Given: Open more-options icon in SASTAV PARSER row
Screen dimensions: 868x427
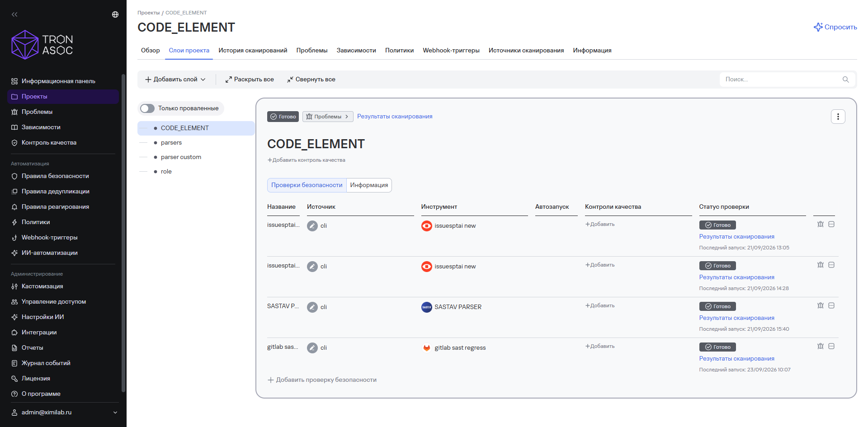Looking at the screenshot, I should point(831,305).
